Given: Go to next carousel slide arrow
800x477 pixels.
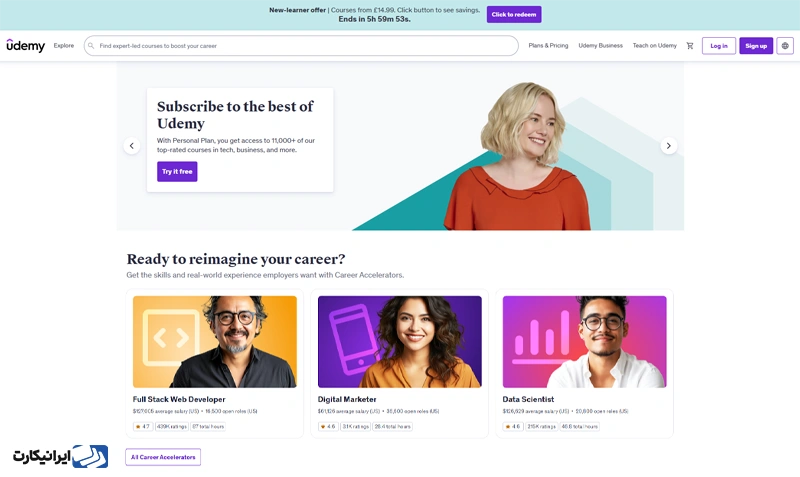Looking at the screenshot, I should (668, 146).
